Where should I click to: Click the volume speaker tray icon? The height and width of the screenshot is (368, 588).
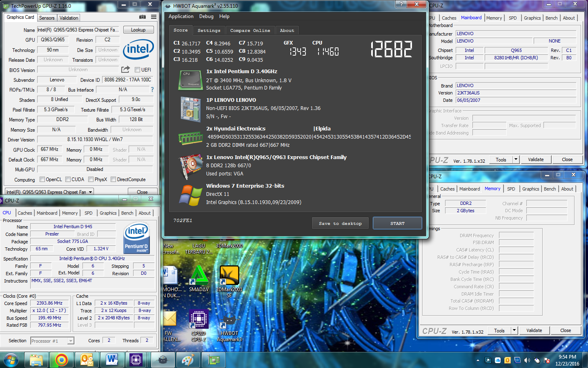point(527,360)
